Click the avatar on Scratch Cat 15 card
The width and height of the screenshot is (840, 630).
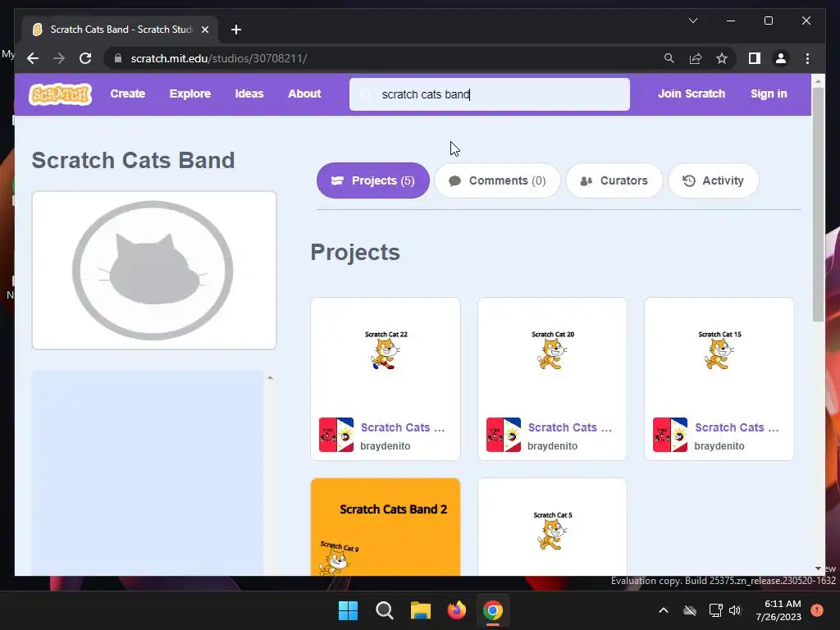point(669,435)
